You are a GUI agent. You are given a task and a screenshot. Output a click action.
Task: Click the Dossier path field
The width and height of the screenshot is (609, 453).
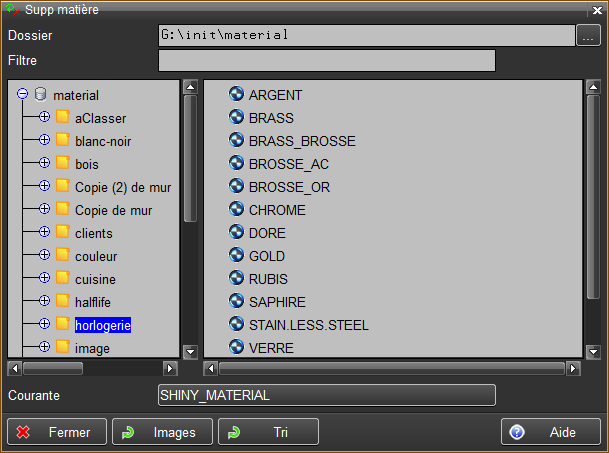(x=367, y=35)
